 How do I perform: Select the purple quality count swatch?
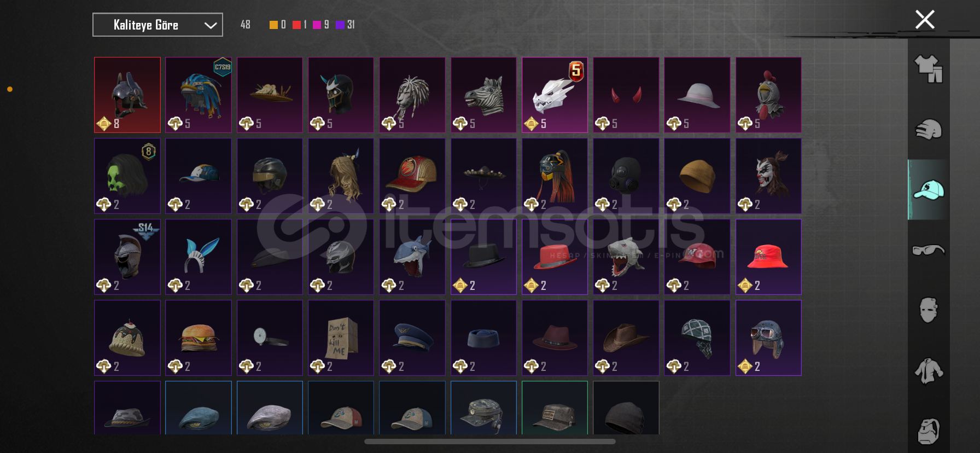coord(340,25)
